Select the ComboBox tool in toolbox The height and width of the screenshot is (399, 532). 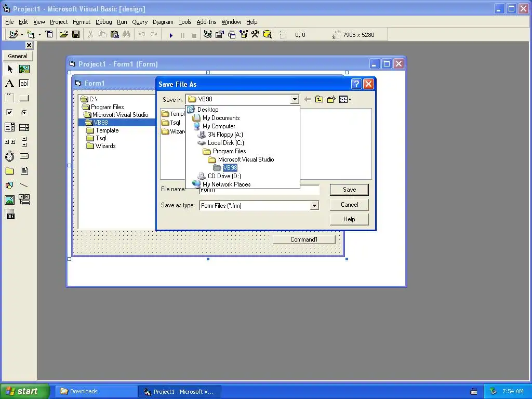tap(10, 127)
